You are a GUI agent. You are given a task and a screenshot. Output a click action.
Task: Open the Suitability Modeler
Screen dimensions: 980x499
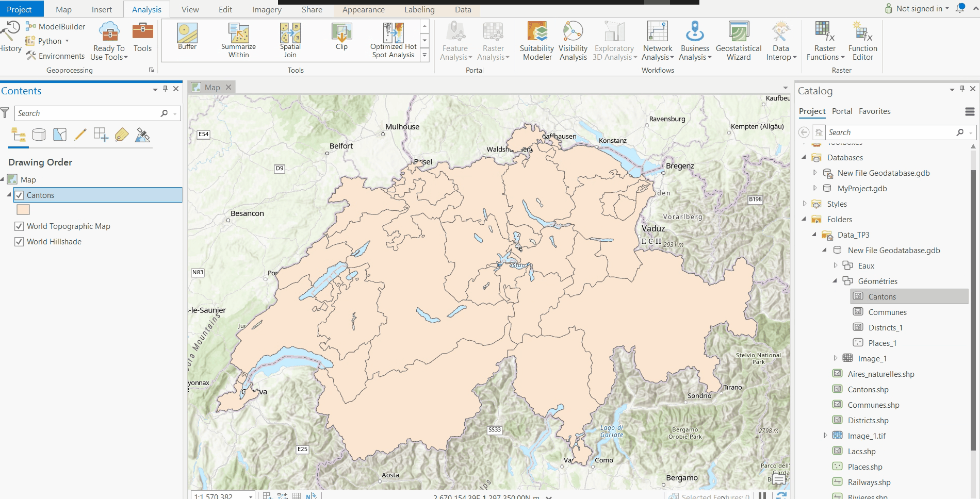point(537,41)
